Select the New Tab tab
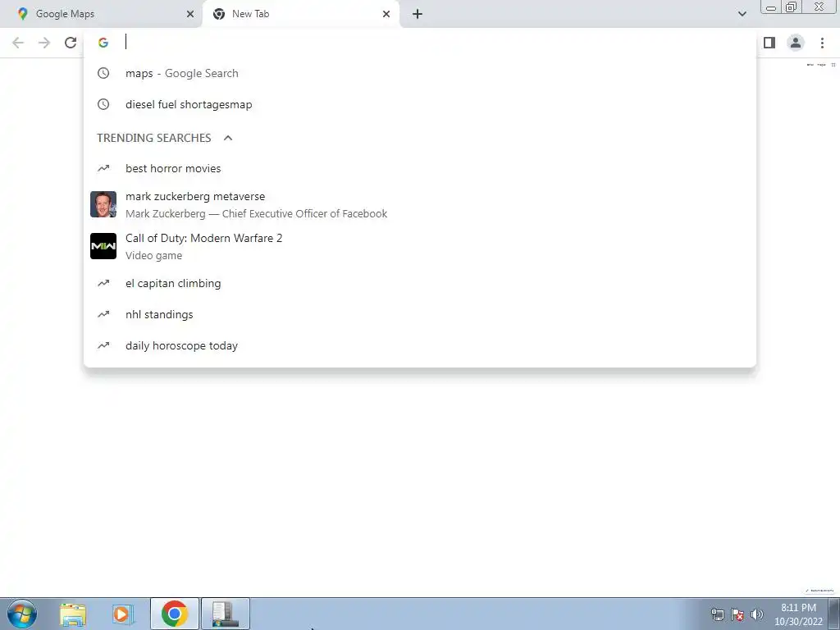This screenshot has width=840, height=630. 301,14
